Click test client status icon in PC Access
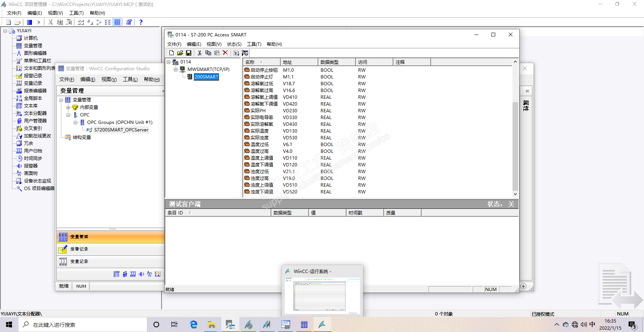 (245, 53)
